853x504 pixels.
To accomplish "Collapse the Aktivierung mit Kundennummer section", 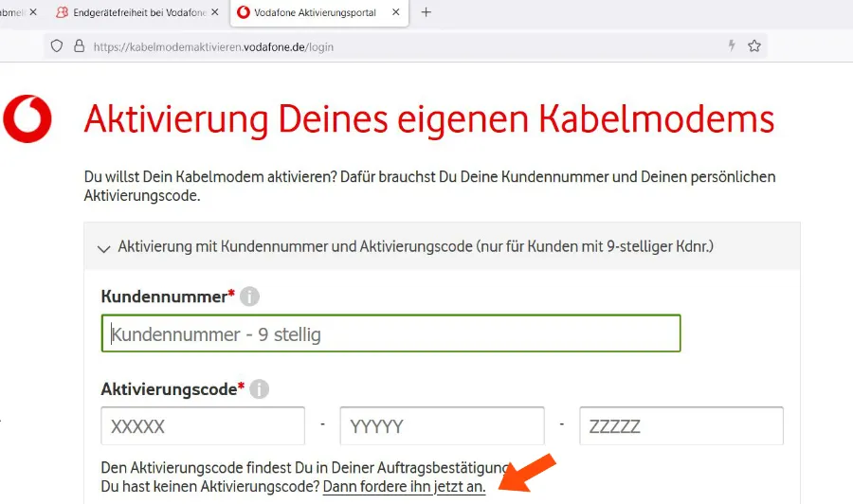I will 104,247.
